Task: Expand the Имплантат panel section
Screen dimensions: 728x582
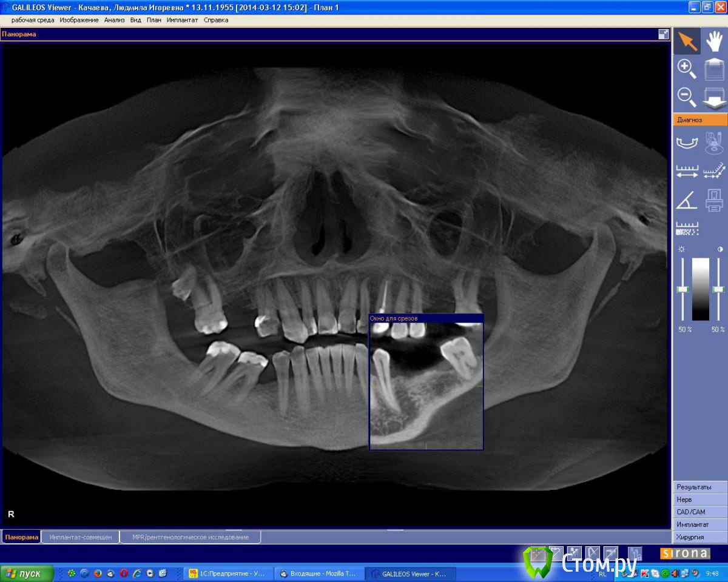Action: (700, 524)
